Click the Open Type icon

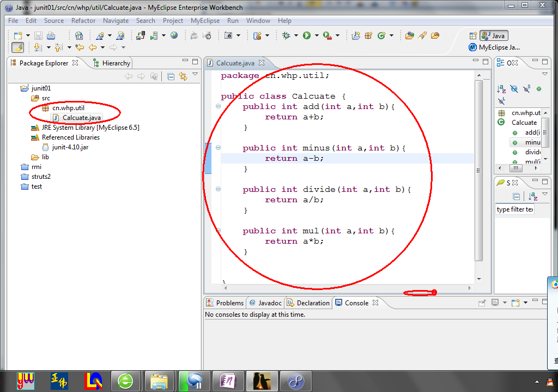[410, 35]
